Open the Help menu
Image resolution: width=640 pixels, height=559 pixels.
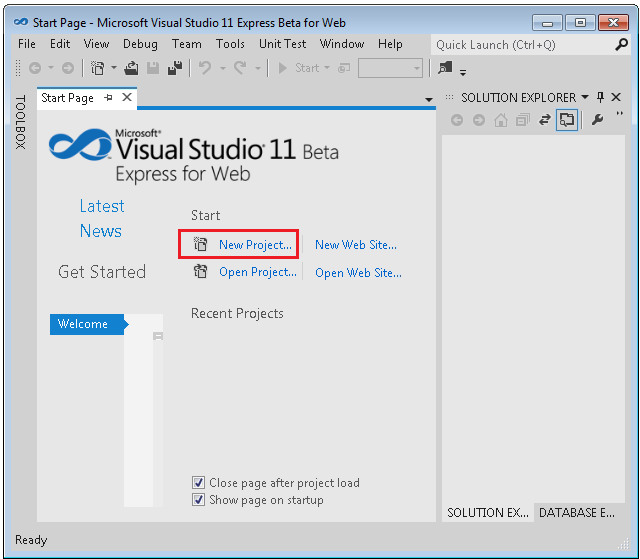pos(390,44)
